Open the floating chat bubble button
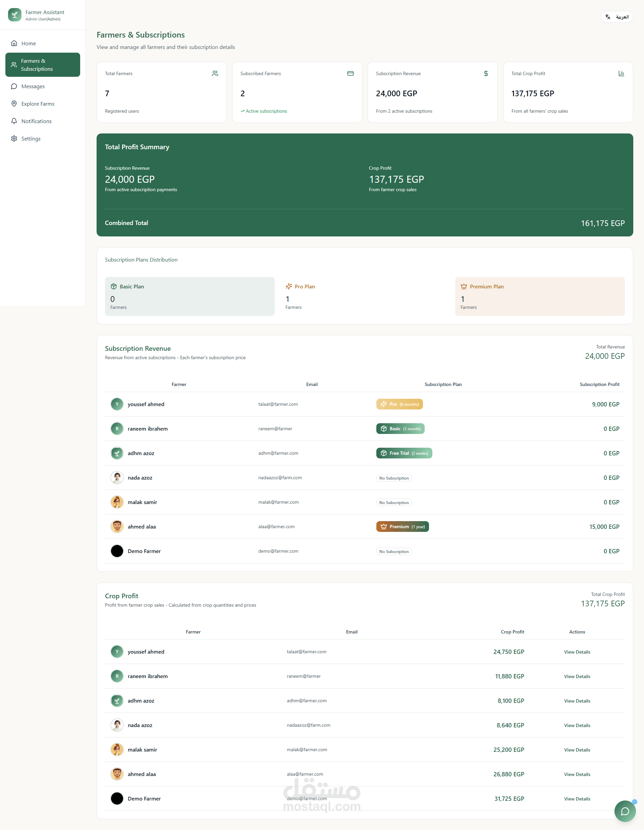The image size is (644, 830). (625, 811)
